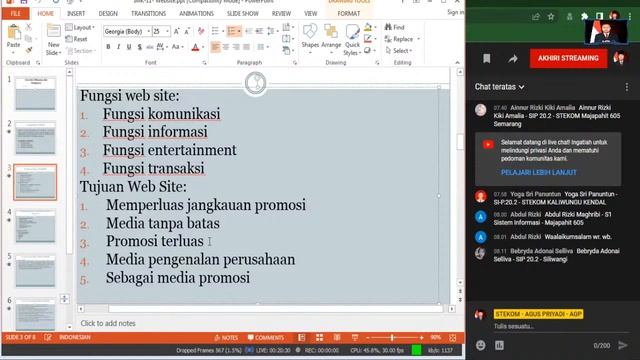The width and height of the screenshot is (640, 360).
Task: Increase font size with the large A icon
Action: pyautogui.click(x=177, y=31)
